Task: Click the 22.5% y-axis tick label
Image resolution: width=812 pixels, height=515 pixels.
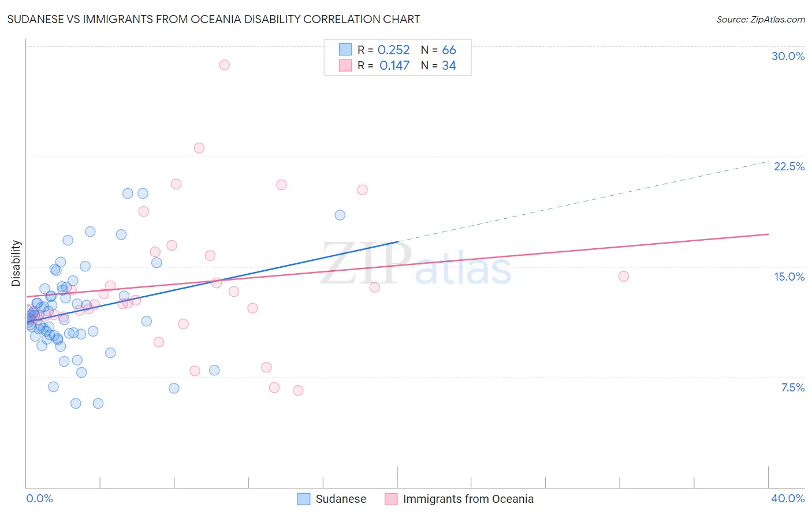Action: pos(789,166)
